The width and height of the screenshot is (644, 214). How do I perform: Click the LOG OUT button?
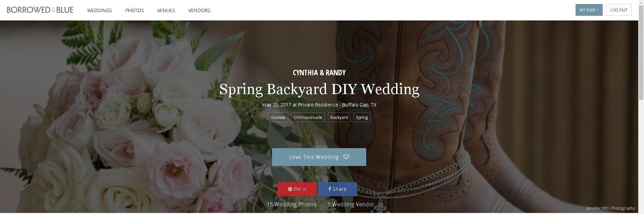coord(619,10)
